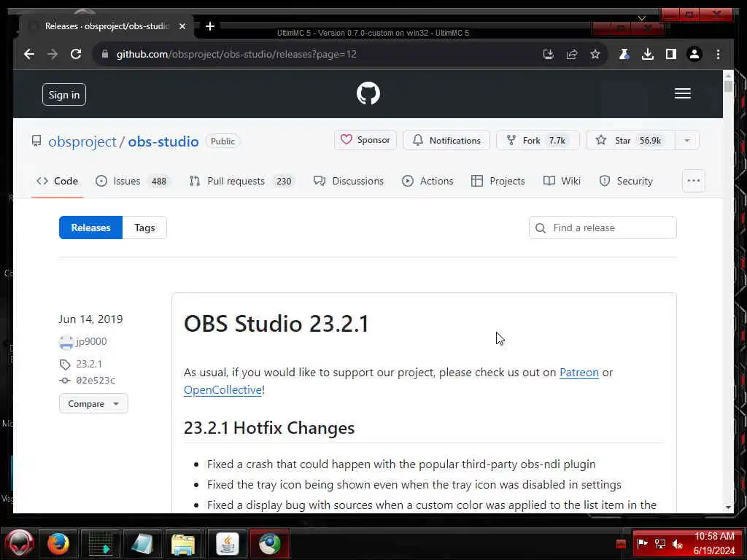Switch to the Code tab

(57, 181)
